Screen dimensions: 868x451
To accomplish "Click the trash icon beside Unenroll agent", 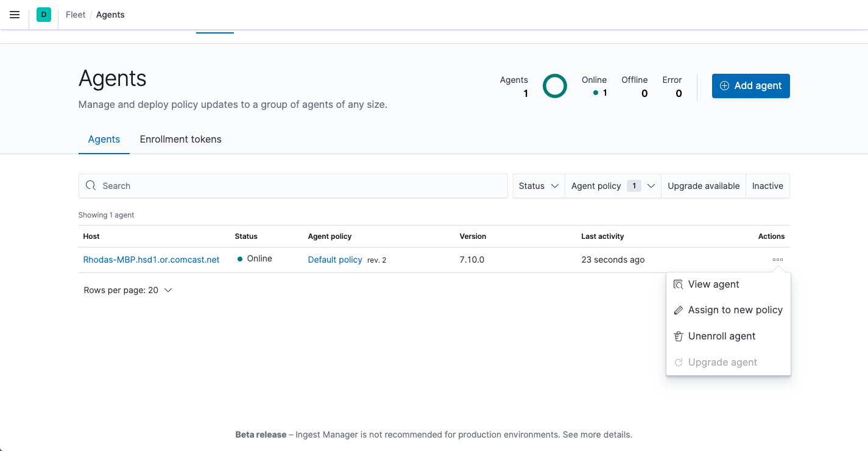I will (678, 336).
